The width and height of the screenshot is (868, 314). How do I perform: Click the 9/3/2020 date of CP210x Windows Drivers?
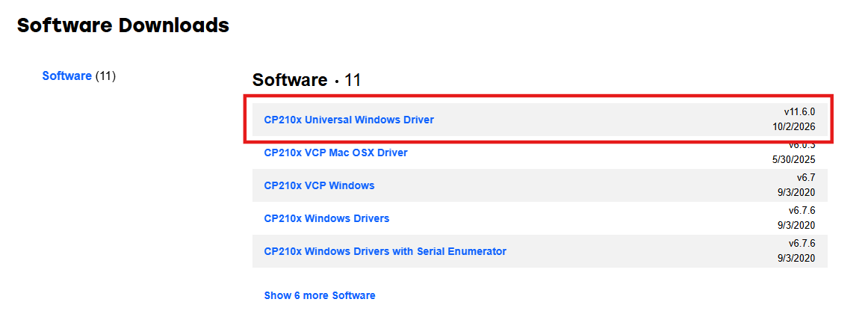(x=796, y=225)
